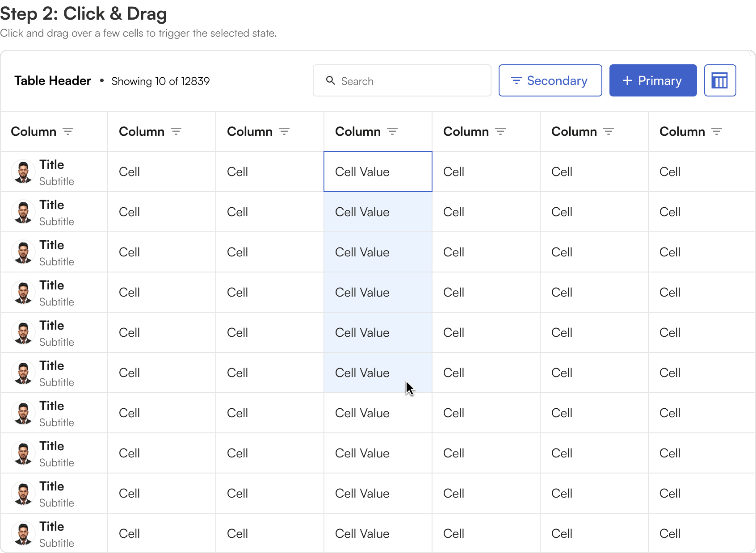756x553 pixels.
Task: Click the fourth Column header label
Action: click(x=358, y=132)
